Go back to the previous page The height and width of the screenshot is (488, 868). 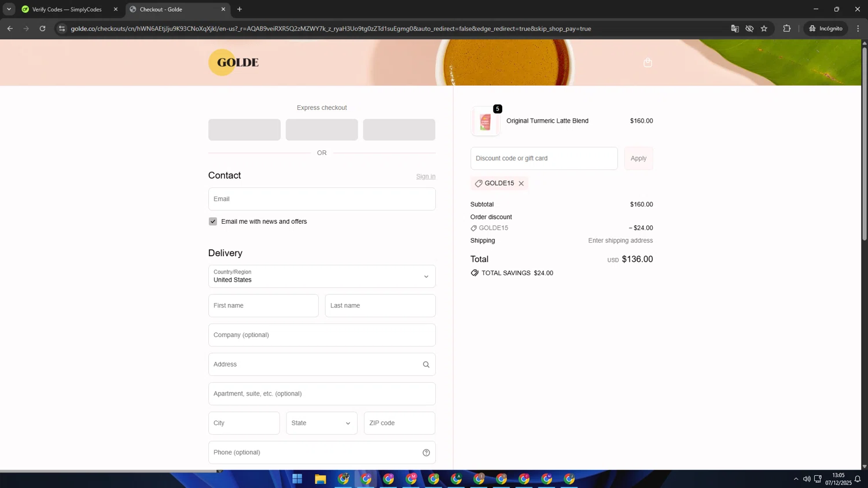(10, 28)
